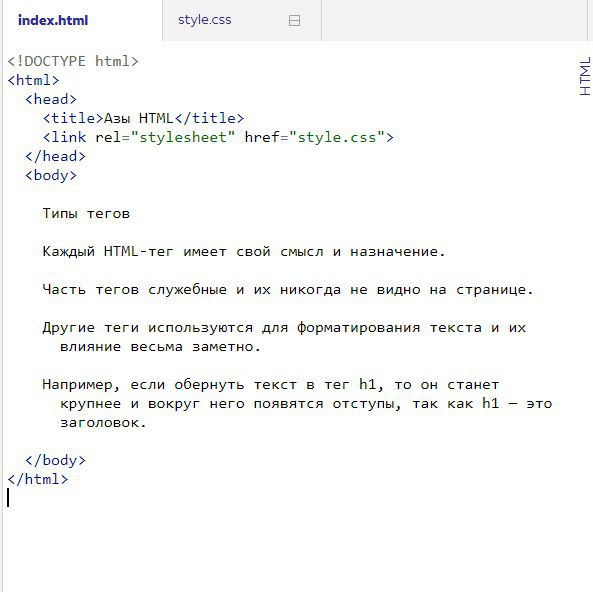The width and height of the screenshot is (593, 592).
Task: Click the <!DOCTYPE html> line
Action: coord(73,61)
